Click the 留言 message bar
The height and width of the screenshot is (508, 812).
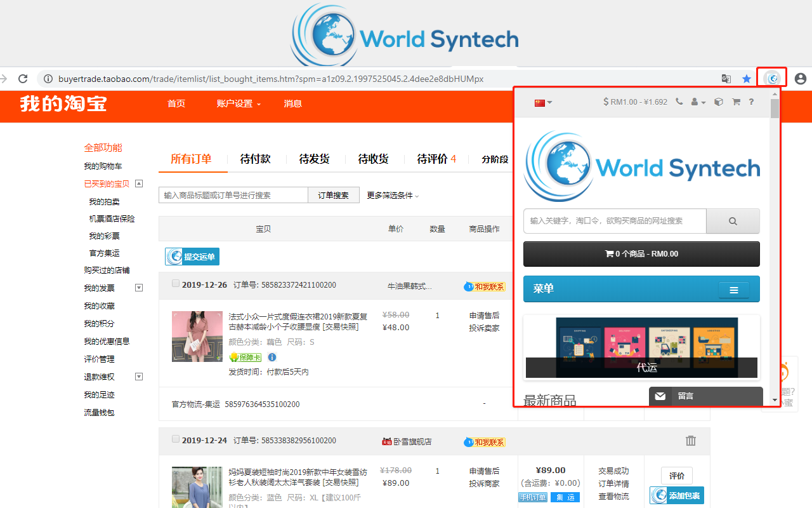point(706,396)
